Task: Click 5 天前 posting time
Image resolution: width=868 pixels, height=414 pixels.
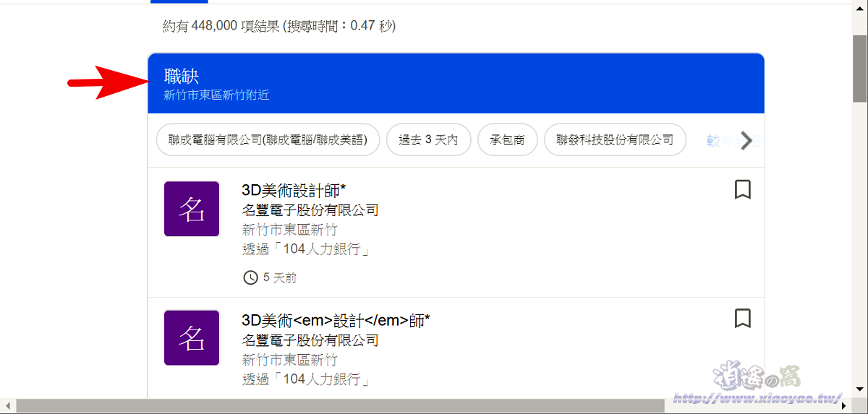Action: click(x=279, y=277)
